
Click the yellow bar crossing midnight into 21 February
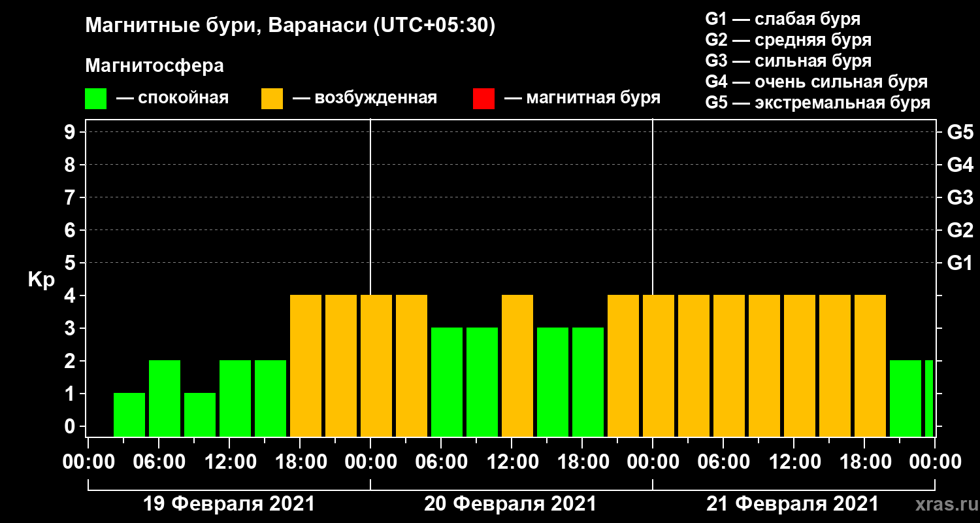click(659, 365)
